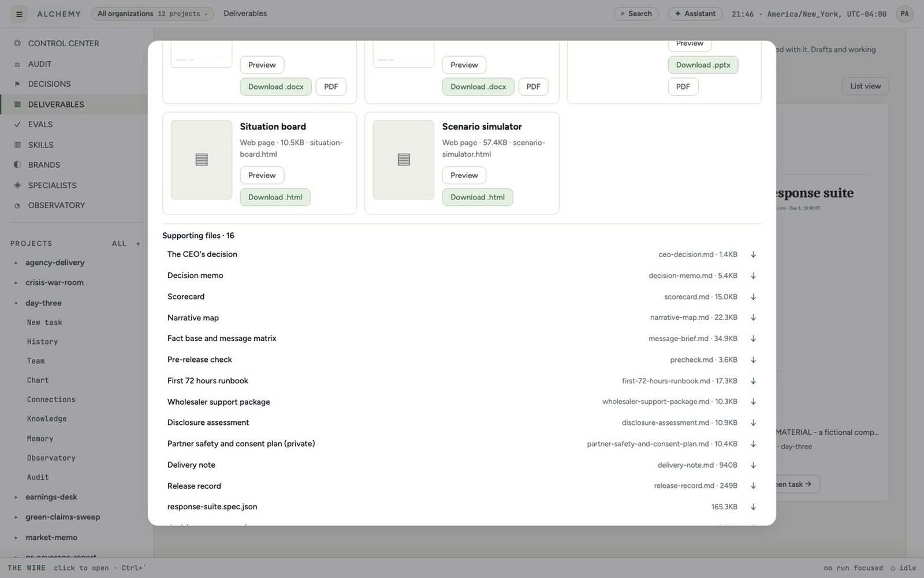Download response-suite.spec.json arrow icon
The image size is (924, 578).
[753, 507]
